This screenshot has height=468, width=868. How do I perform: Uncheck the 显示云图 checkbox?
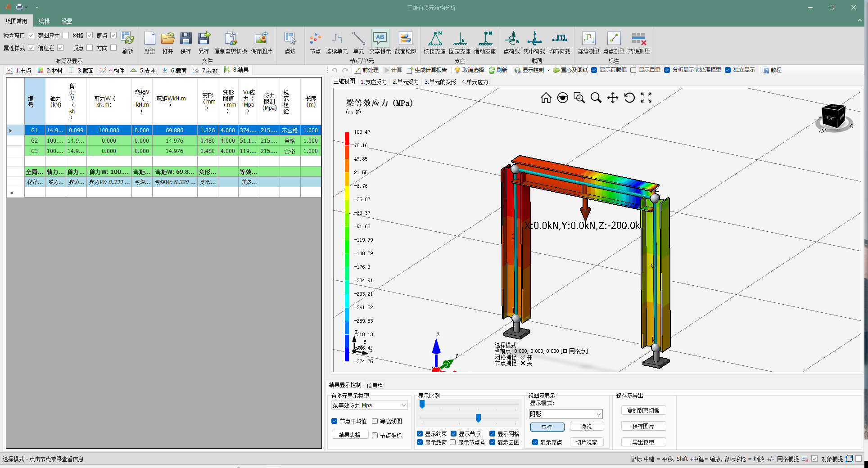pos(493,442)
